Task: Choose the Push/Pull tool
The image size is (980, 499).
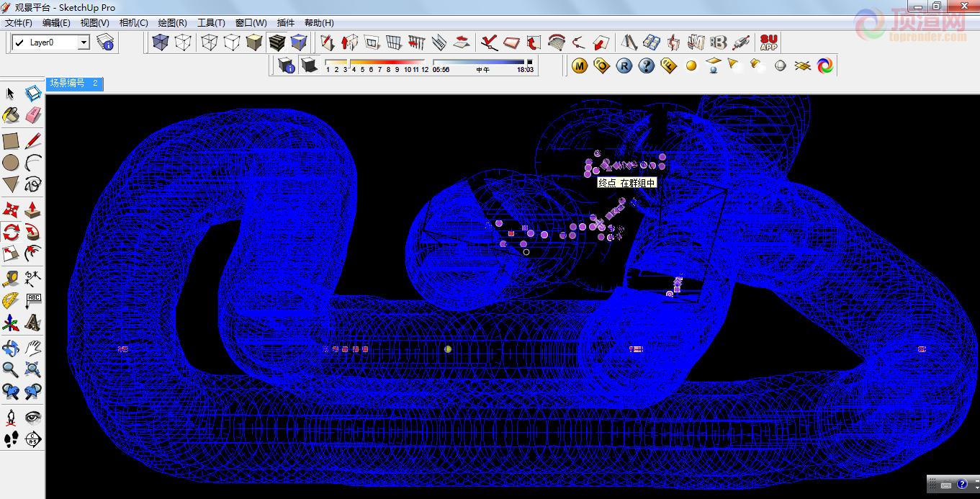Action: (32, 210)
